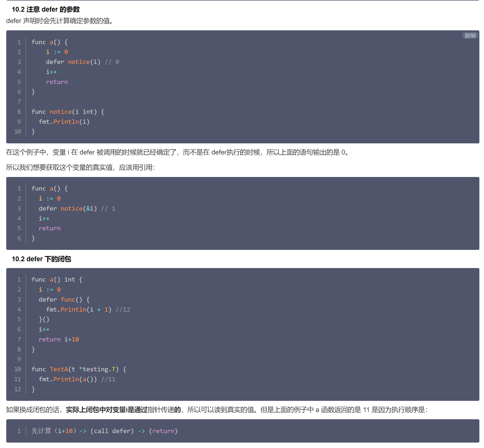484x448 pixels.
Task: Click the bold text 实际上闭包中对变量i是通过
Action: (x=106, y=410)
